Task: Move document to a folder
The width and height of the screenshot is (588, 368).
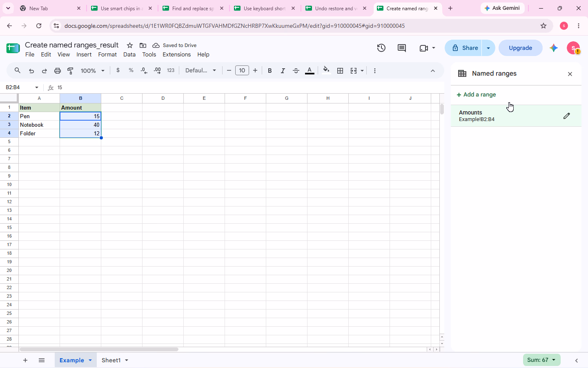Action: point(143,45)
